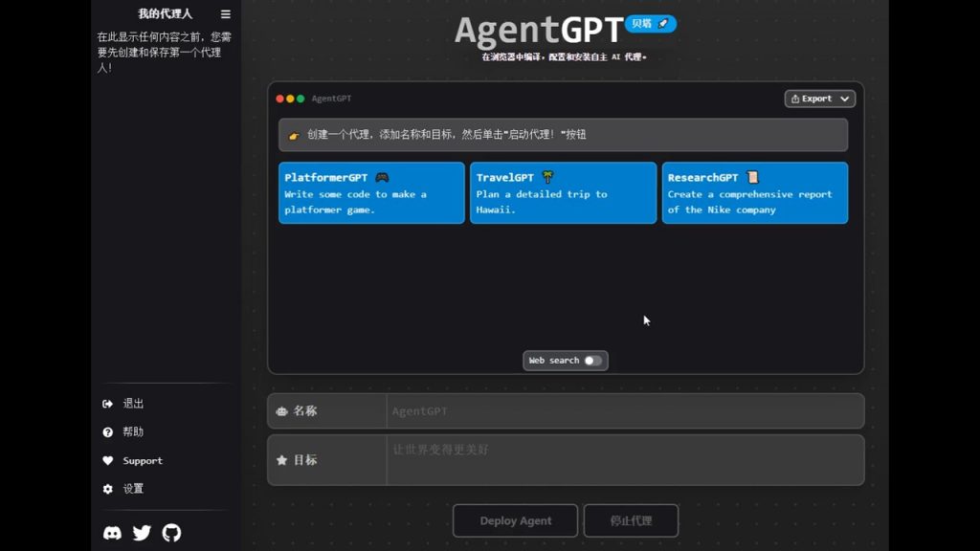Choose the TravelGPT example card
The image size is (980, 551).
click(x=563, y=193)
